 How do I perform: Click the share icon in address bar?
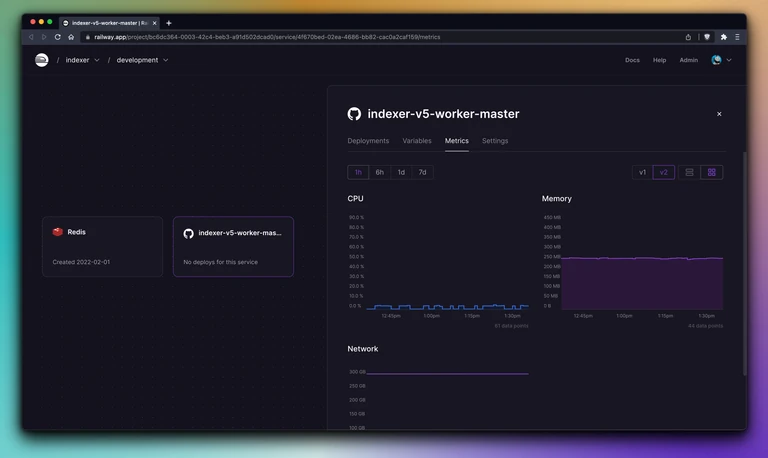688,37
